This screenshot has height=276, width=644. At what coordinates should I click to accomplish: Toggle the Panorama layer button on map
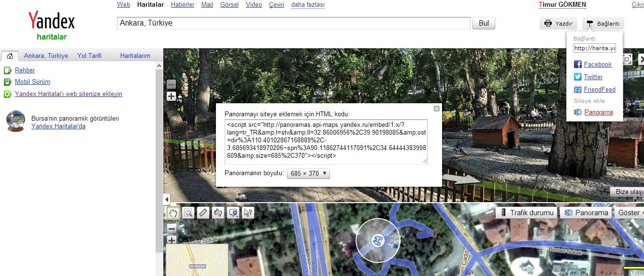tap(586, 213)
